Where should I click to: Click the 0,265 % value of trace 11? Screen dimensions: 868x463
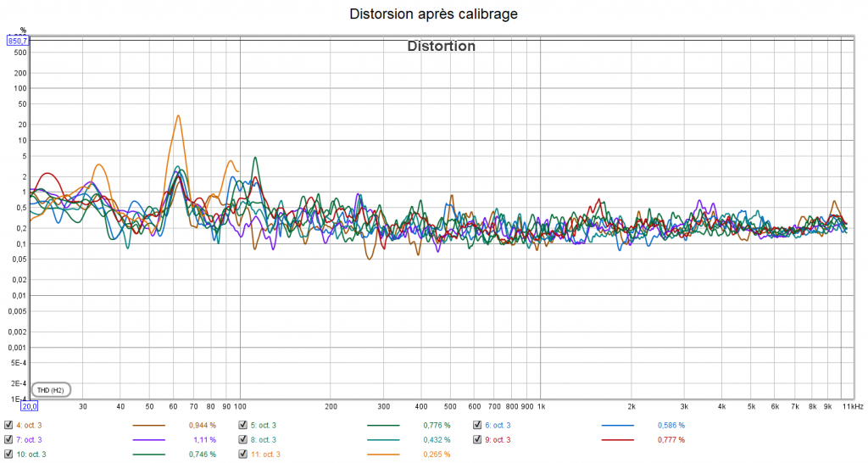[437, 455]
